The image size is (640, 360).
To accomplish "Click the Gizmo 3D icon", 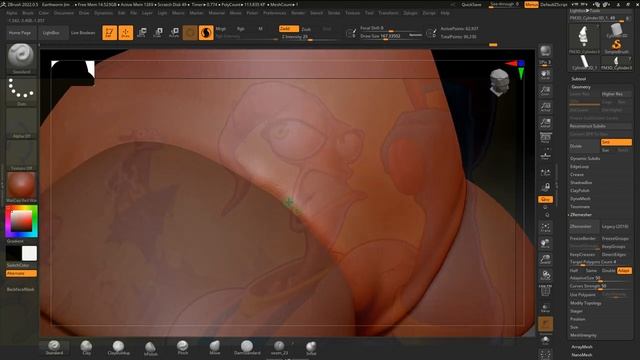I will (x=190, y=33).
